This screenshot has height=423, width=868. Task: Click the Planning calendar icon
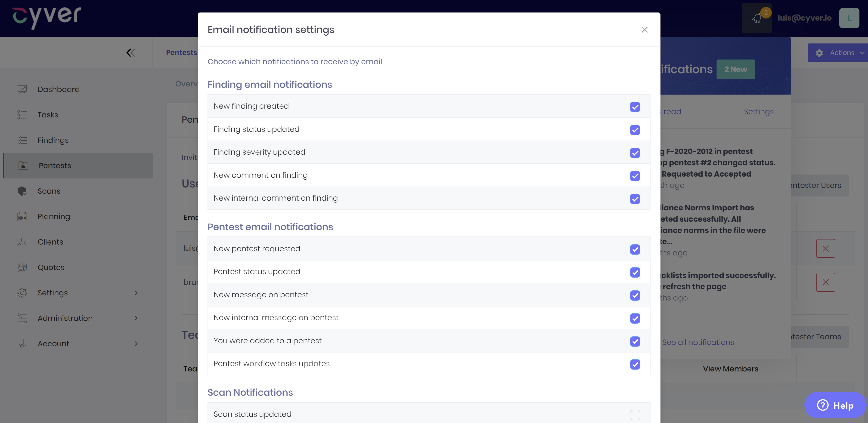(22, 217)
